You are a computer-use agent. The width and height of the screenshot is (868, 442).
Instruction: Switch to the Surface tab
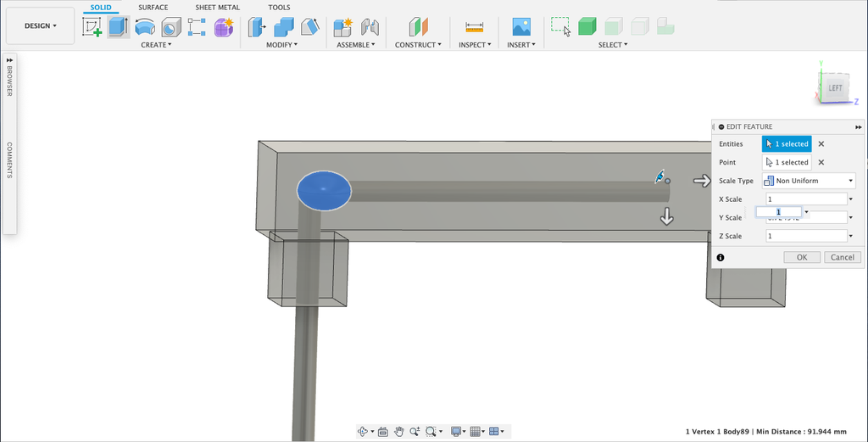pos(153,8)
